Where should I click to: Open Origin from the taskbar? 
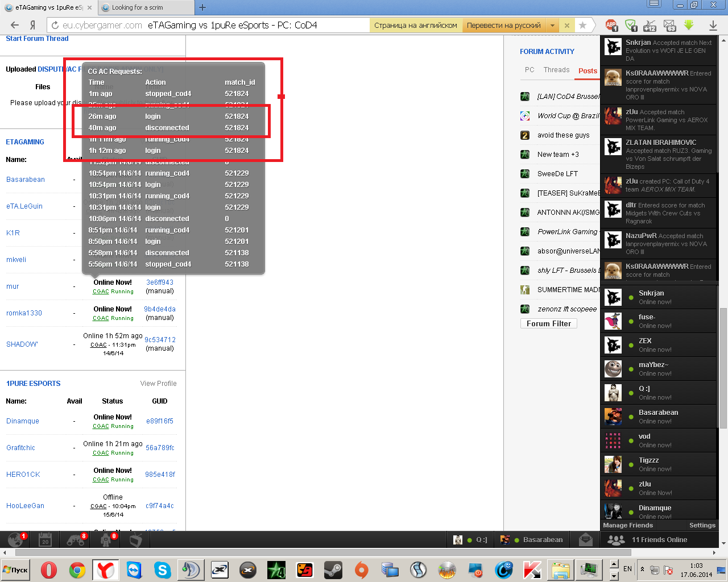[362, 569]
